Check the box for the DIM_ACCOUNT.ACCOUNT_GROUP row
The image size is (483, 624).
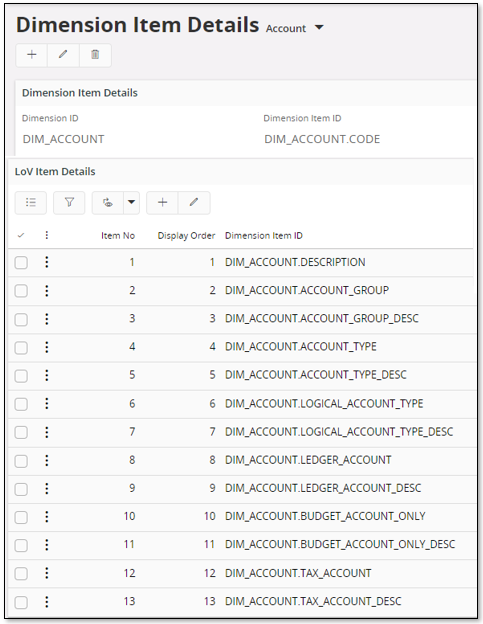pyautogui.click(x=21, y=291)
